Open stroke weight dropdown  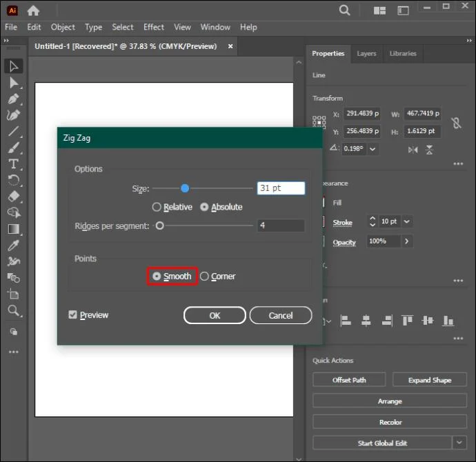click(407, 221)
